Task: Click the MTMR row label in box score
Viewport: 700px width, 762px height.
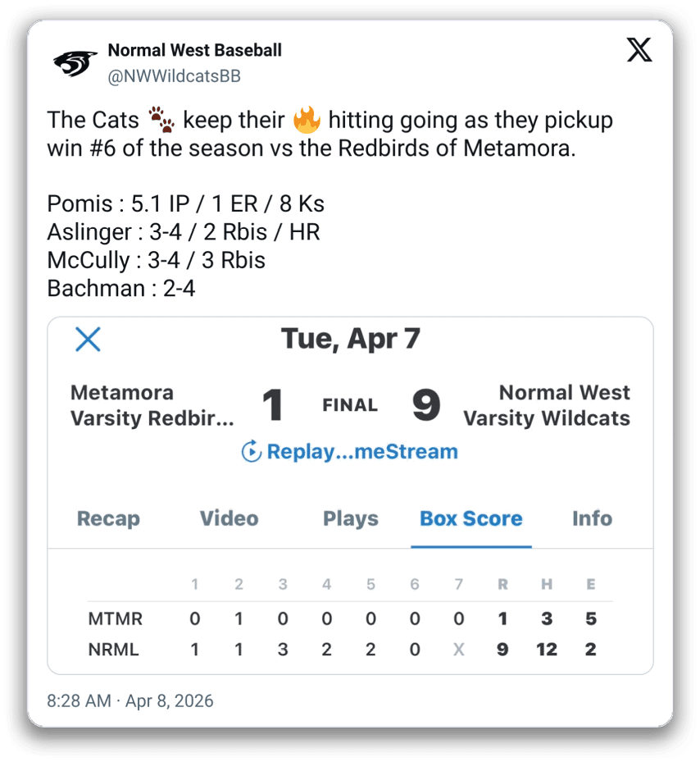Action: click(114, 618)
